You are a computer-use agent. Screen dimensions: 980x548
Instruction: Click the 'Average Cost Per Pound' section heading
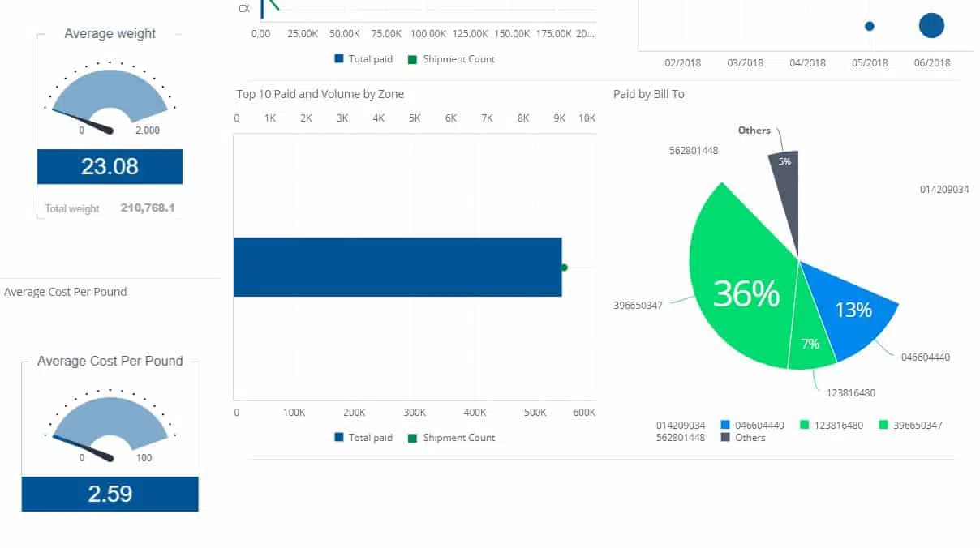point(65,292)
